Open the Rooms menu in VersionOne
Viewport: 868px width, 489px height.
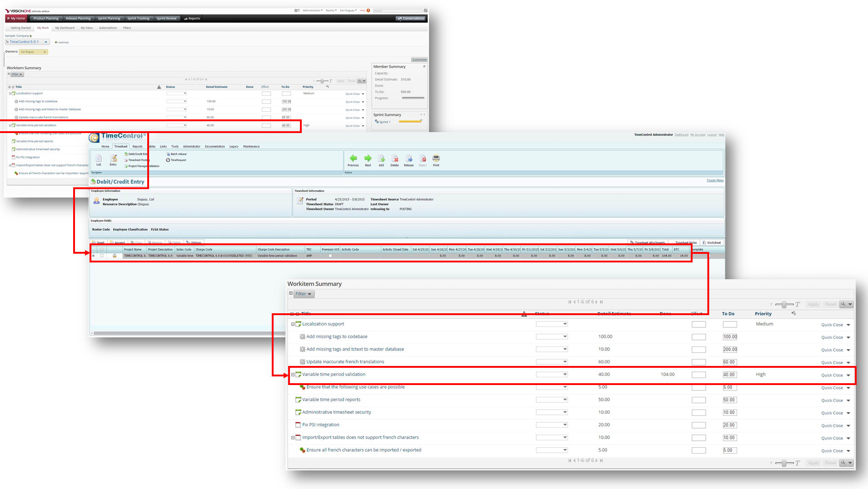331,10
